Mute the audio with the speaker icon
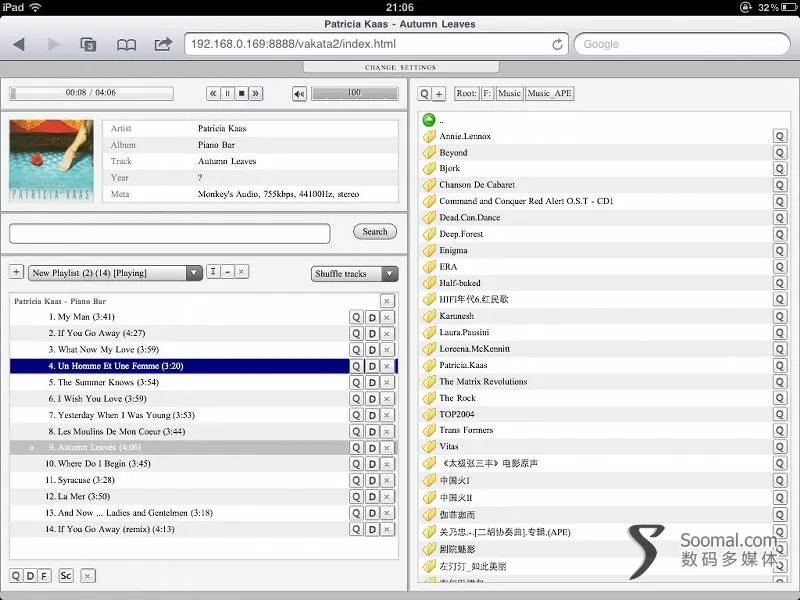This screenshot has width=800, height=600. click(299, 94)
